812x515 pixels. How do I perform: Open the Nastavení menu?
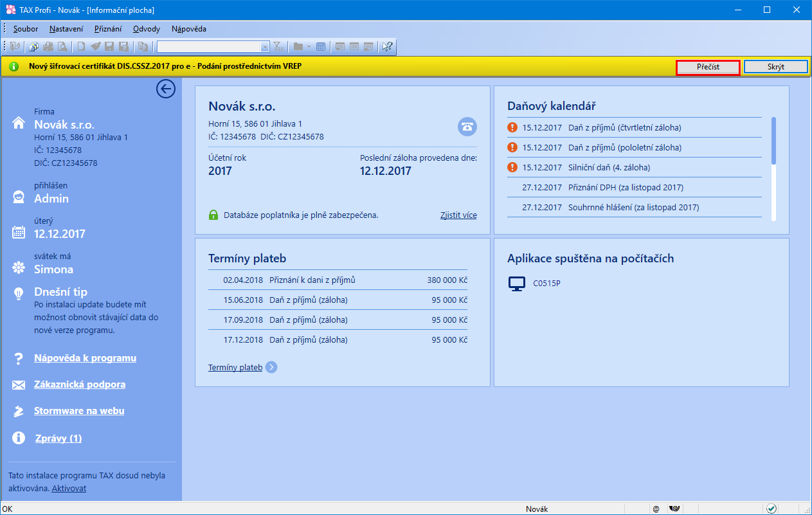66,29
